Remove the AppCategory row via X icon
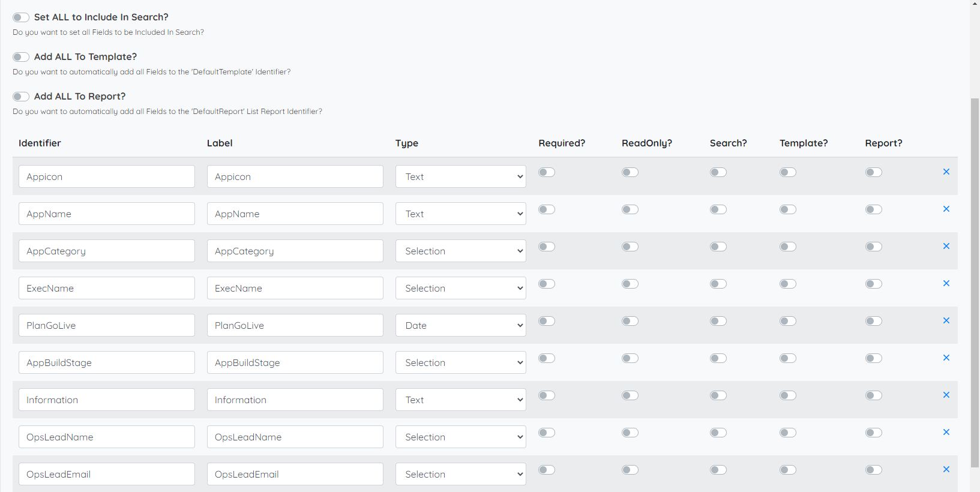Image resolution: width=980 pixels, height=492 pixels. 946,246
